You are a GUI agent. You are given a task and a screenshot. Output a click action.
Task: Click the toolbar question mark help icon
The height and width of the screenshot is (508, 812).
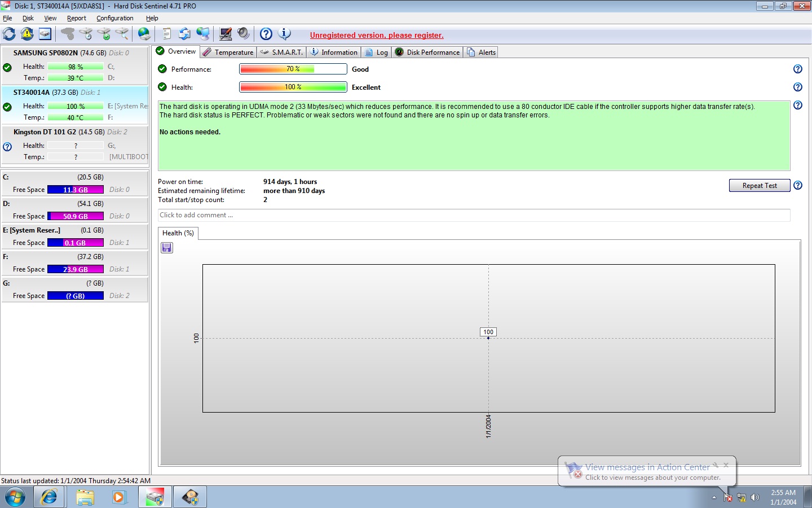tap(266, 34)
